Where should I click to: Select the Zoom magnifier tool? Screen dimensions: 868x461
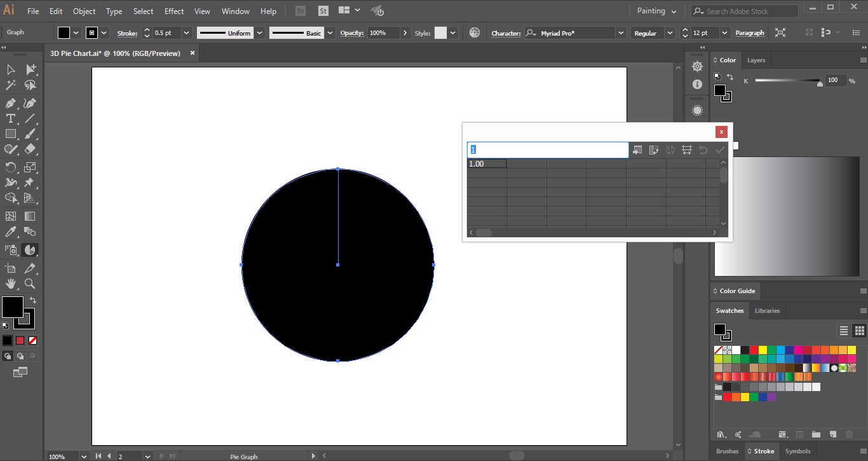pos(30,284)
